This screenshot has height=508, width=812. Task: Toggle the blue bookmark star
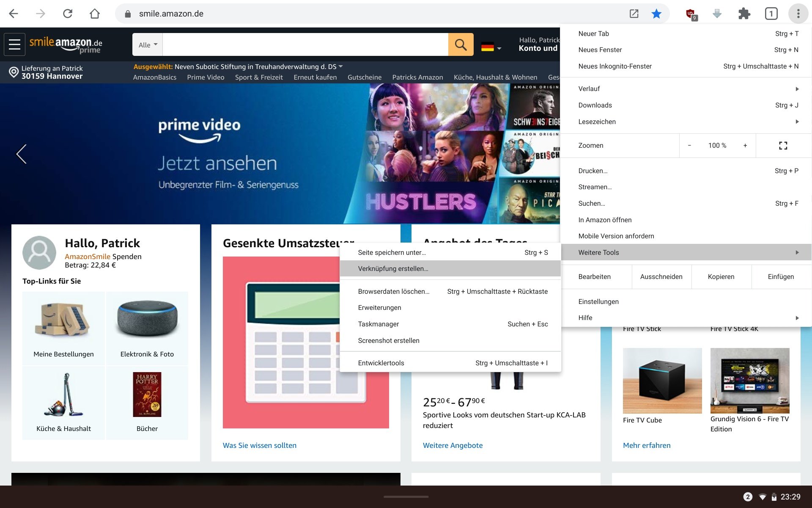click(x=656, y=14)
